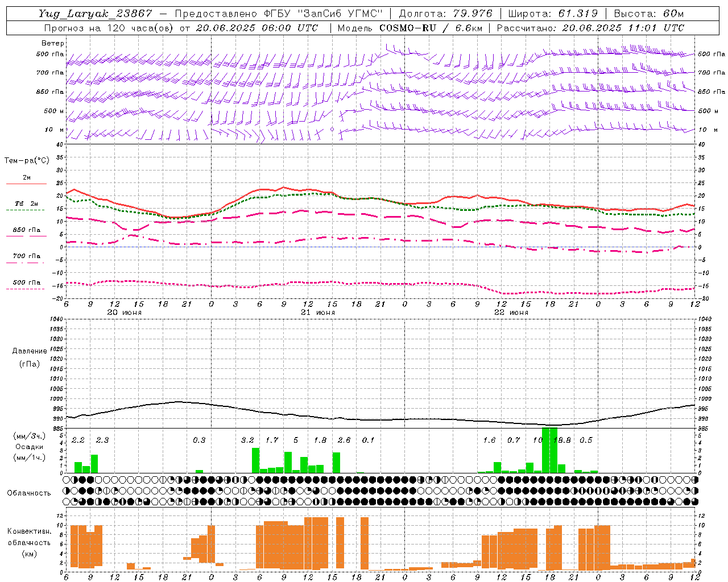Click the model name COSMO-RU / 6.6км
728x582 pixels.
(x=431, y=28)
